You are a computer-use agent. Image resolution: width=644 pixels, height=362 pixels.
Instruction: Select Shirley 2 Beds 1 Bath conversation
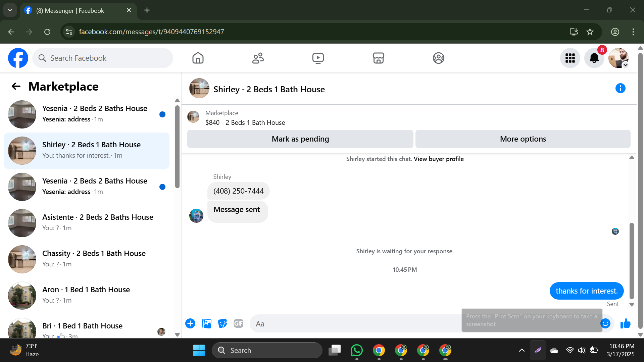[x=87, y=151]
